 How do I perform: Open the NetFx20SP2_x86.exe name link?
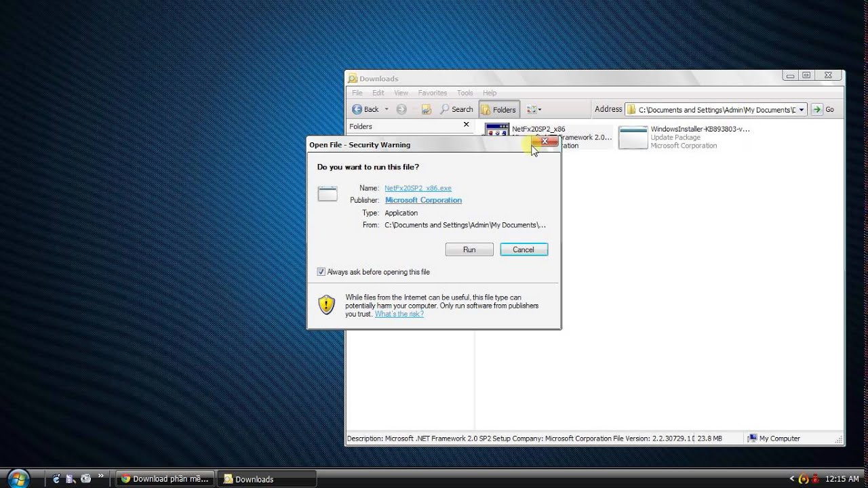418,188
